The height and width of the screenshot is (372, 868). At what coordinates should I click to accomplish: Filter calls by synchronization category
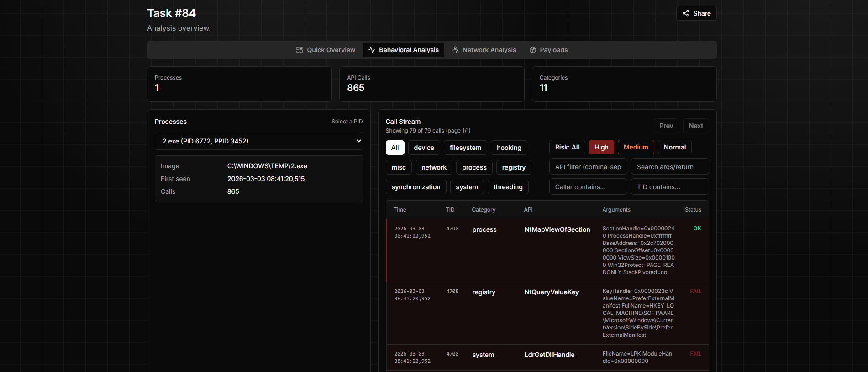coord(416,187)
